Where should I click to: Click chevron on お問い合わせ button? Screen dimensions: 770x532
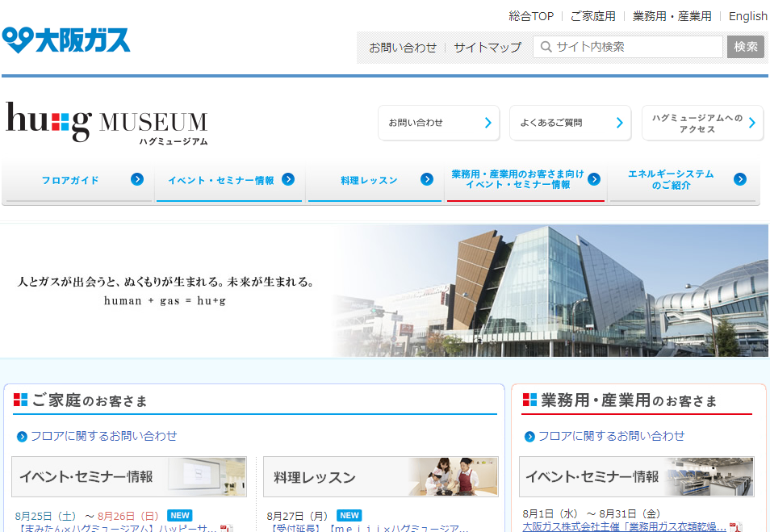(488, 123)
